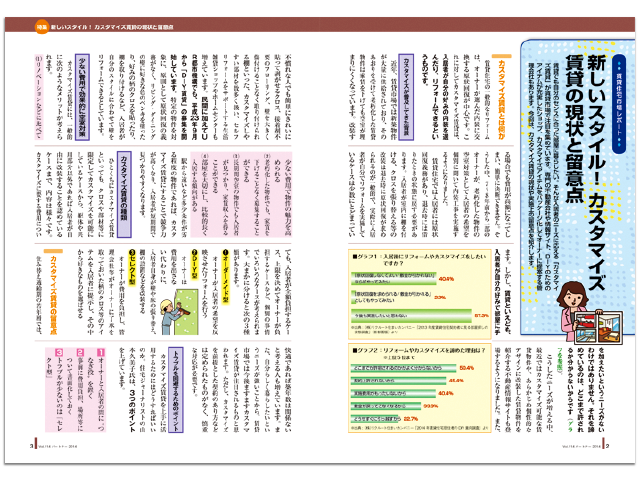The image size is (640, 480).
Task: Click the orange 特集 badge in header
Action: pyautogui.click(x=42, y=27)
